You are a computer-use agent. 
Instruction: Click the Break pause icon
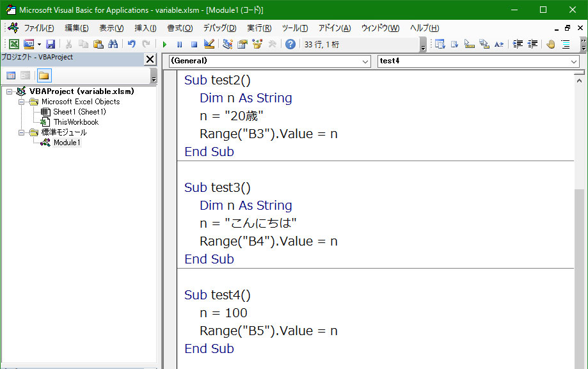[179, 44]
